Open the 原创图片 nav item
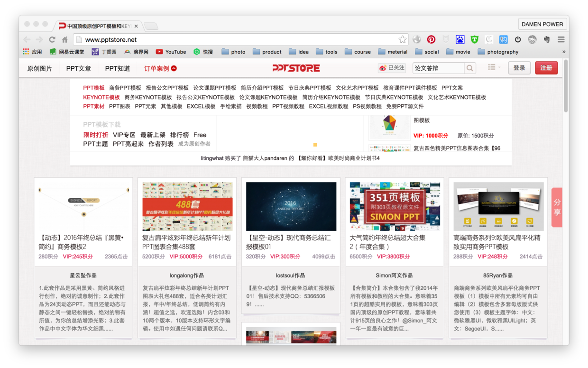 [39, 69]
